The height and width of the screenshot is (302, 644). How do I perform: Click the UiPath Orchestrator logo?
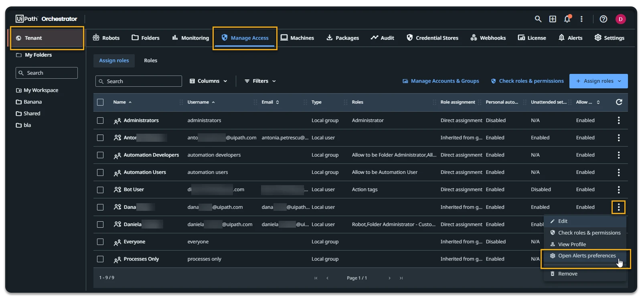pos(47,18)
